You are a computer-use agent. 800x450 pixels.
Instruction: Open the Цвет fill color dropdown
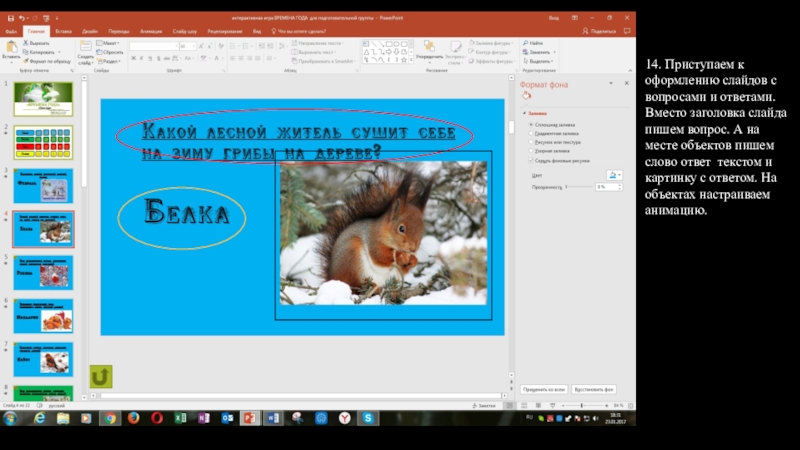(613, 174)
